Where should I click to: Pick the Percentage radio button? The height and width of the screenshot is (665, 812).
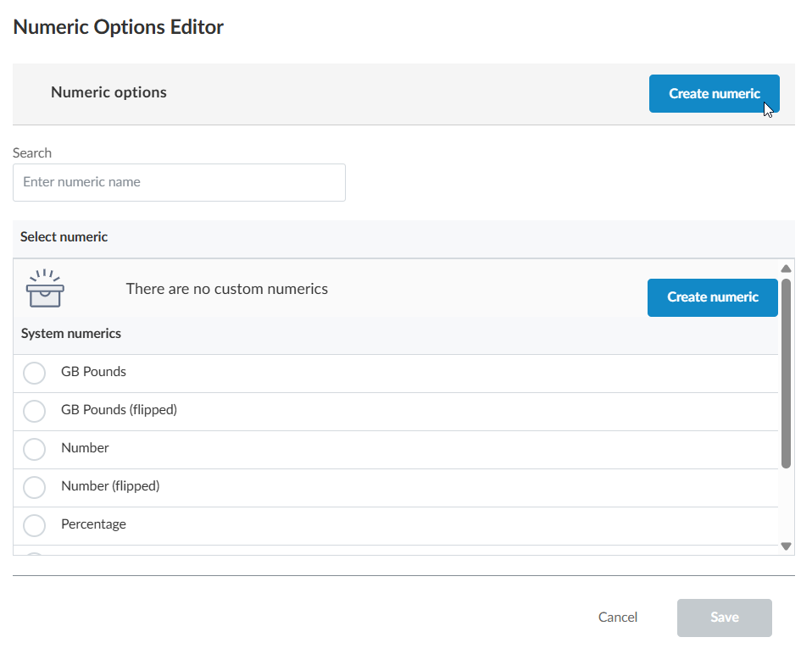34,525
